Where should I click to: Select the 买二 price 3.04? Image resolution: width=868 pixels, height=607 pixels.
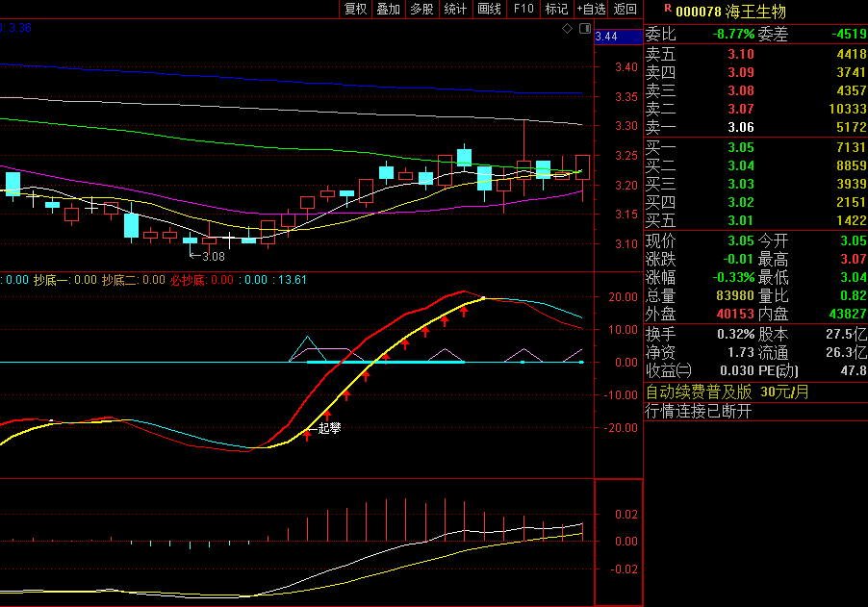click(741, 165)
